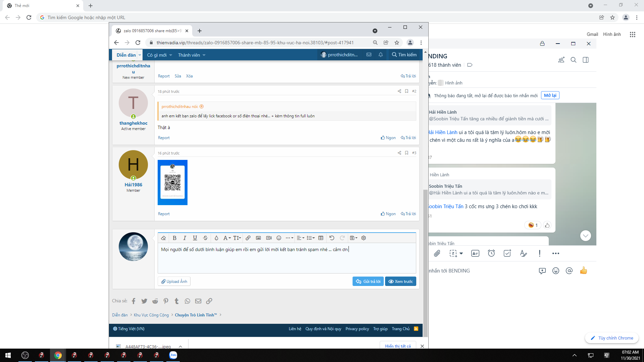Open the QR code image thumbnail
644x362 pixels.
(x=172, y=182)
